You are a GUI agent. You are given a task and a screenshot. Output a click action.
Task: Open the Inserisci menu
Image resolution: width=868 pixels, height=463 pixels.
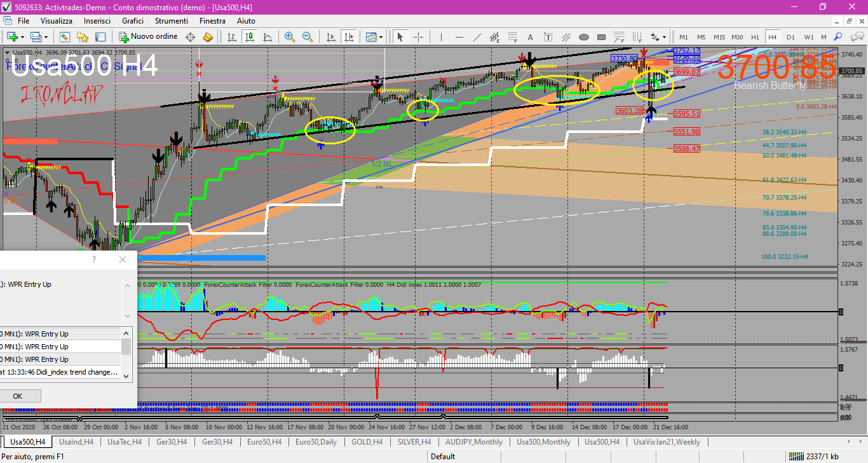[97, 21]
